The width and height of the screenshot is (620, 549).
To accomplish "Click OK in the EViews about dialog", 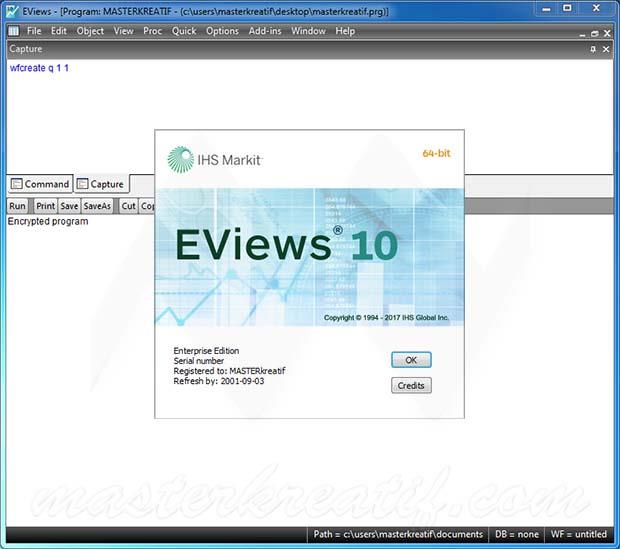I will [411, 360].
